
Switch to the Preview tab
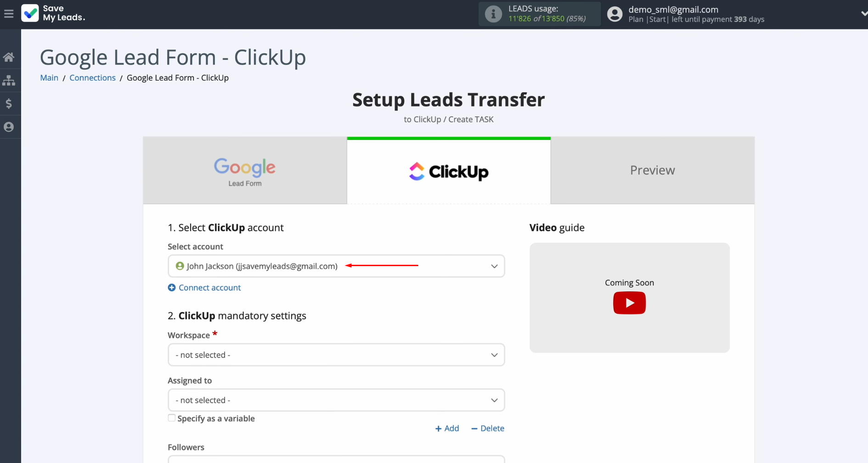[x=653, y=170]
